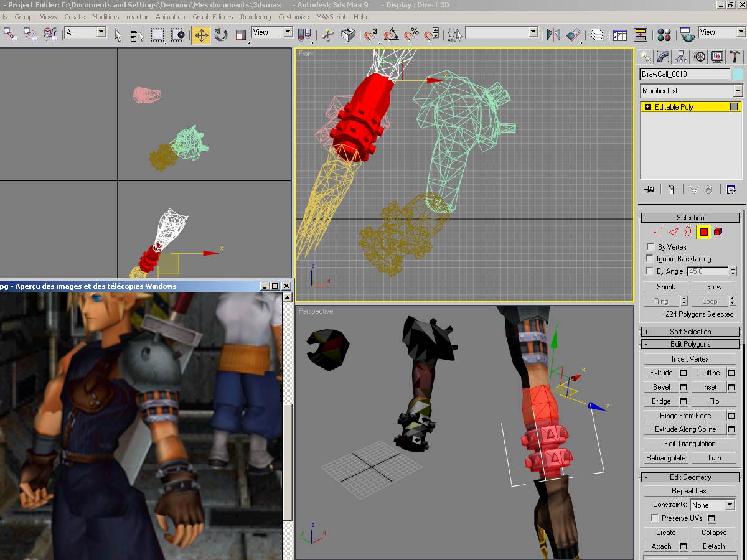Open the Constraints dropdown
The width and height of the screenshot is (747, 560).
click(x=712, y=505)
